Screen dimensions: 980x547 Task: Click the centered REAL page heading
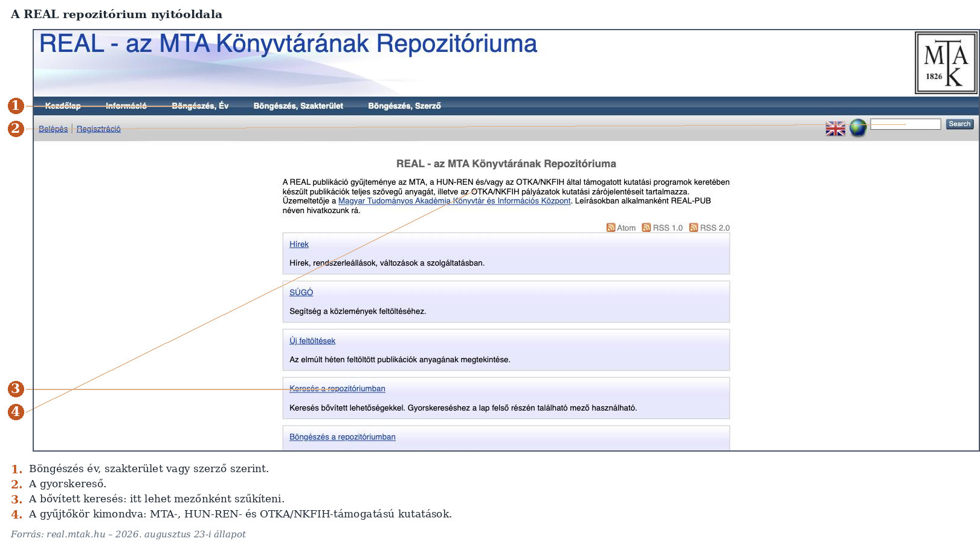point(506,164)
